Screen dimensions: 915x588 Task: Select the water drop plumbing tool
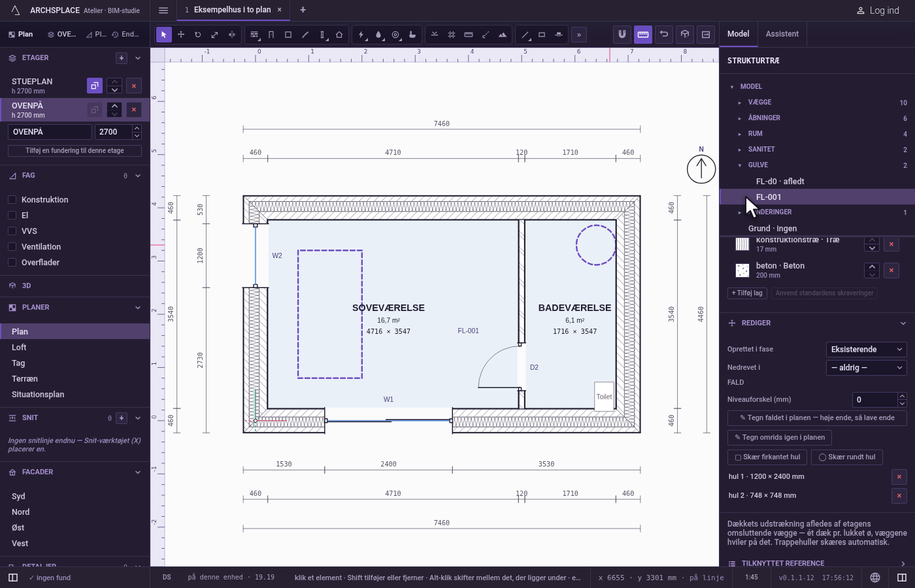pos(378,35)
